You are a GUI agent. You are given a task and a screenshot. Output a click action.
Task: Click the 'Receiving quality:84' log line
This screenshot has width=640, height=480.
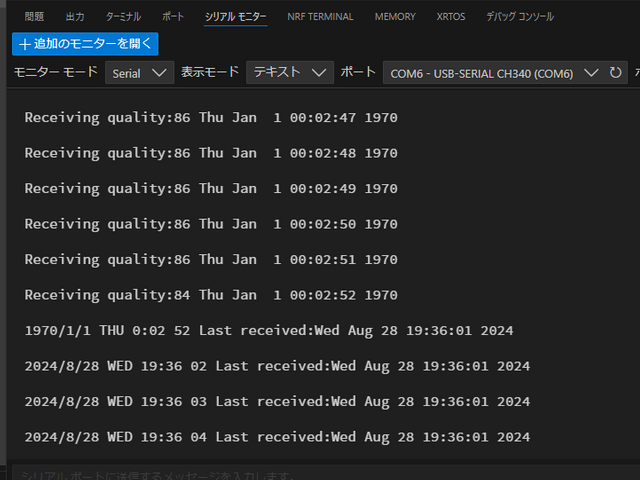211,295
